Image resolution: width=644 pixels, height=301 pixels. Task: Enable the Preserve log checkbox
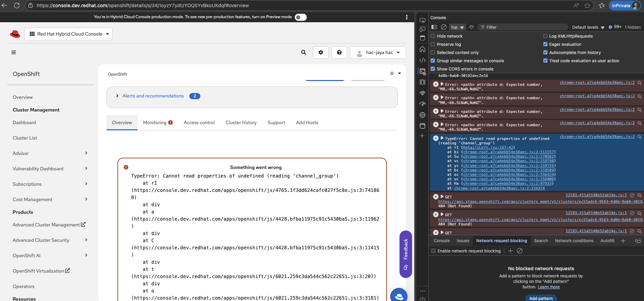coord(433,44)
